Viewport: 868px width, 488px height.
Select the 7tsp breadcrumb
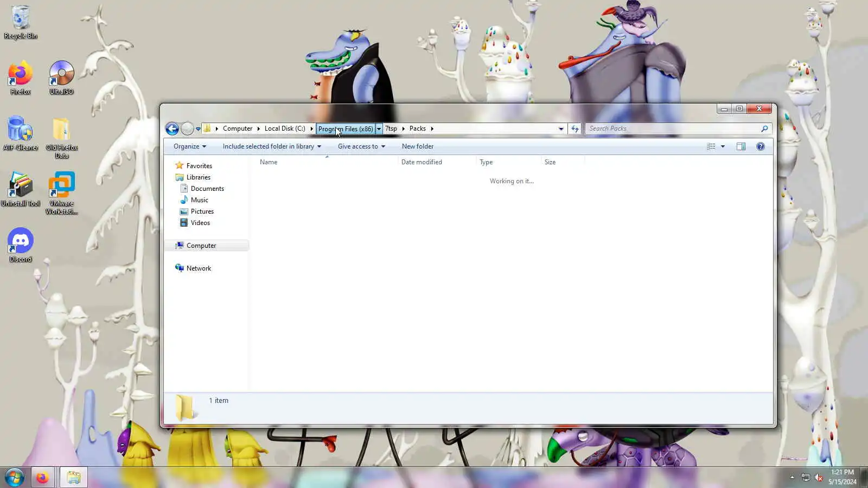[x=391, y=129]
